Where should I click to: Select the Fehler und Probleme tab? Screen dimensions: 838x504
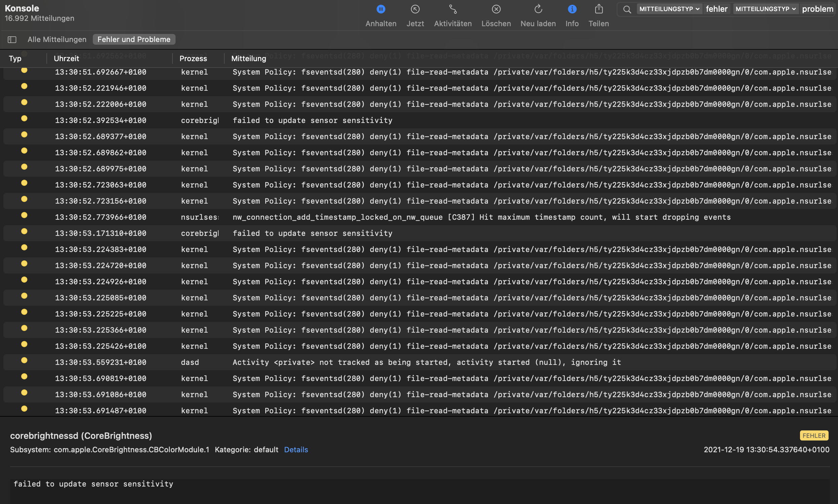pos(134,39)
